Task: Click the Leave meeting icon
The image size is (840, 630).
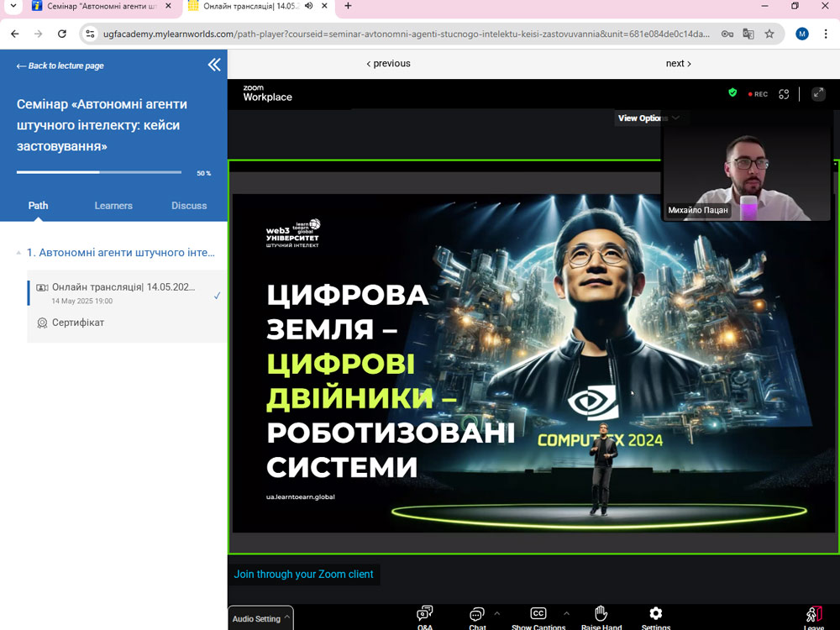Action: [x=813, y=615]
